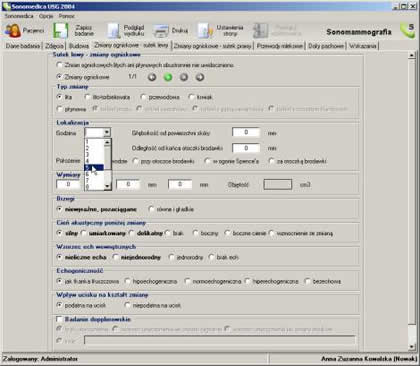This screenshot has width=420, height=366.
Task: Open the 'Doły pachowe' tab
Action: click(x=326, y=46)
